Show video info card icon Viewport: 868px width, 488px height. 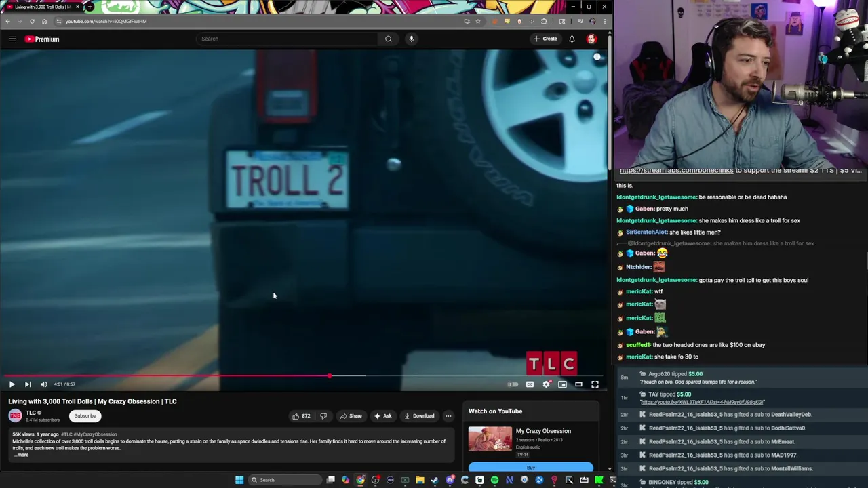(597, 57)
